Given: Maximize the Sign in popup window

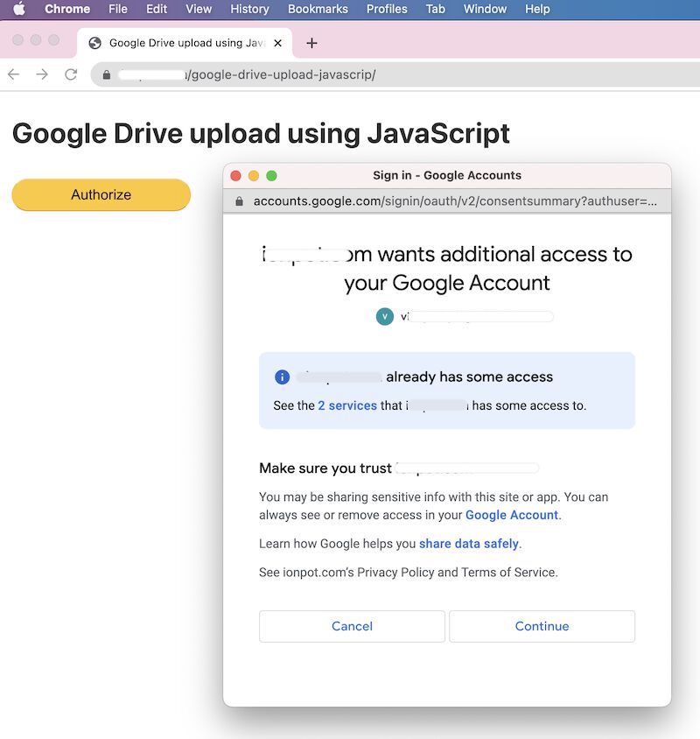Looking at the screenshot, I should click(271, 176).
